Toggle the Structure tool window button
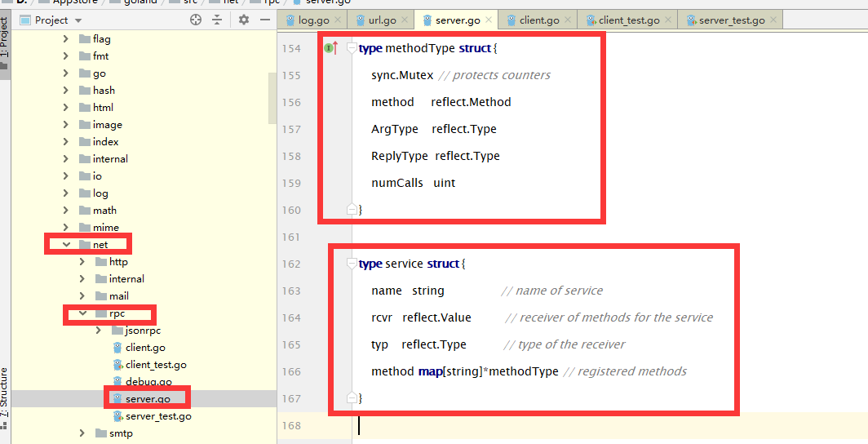 (5, 397)
